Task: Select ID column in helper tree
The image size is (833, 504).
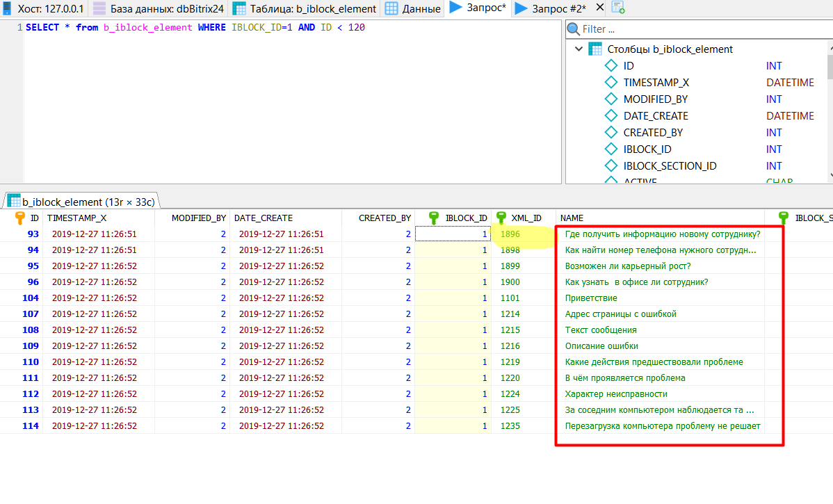Action: (x=629, y=66)
